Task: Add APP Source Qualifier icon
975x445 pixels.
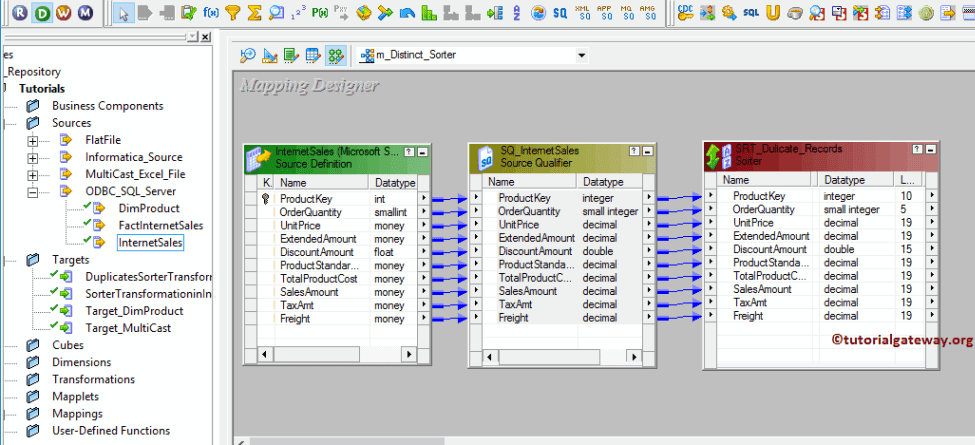Action: 605,12
